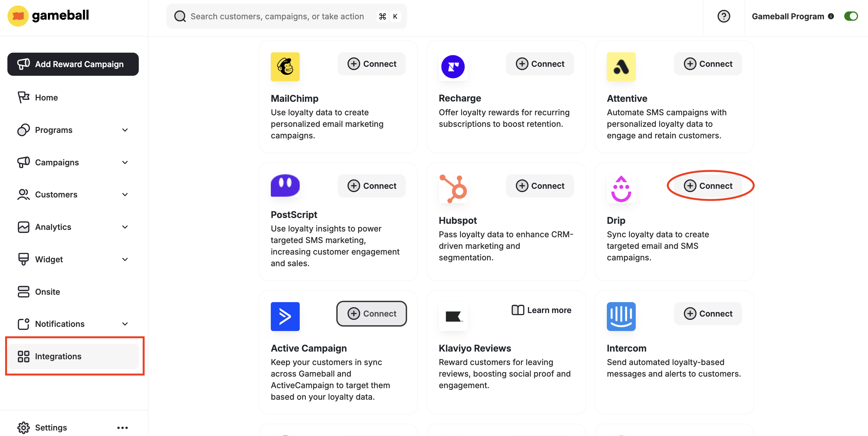Click the MailChimp logo icon

tap(285, 66)
